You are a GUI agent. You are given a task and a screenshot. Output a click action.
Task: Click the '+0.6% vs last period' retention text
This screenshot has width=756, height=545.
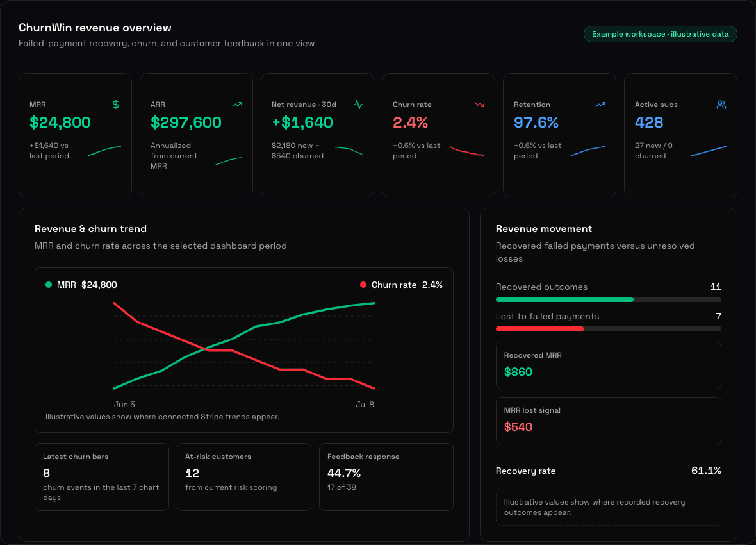[x=538, y=151]
